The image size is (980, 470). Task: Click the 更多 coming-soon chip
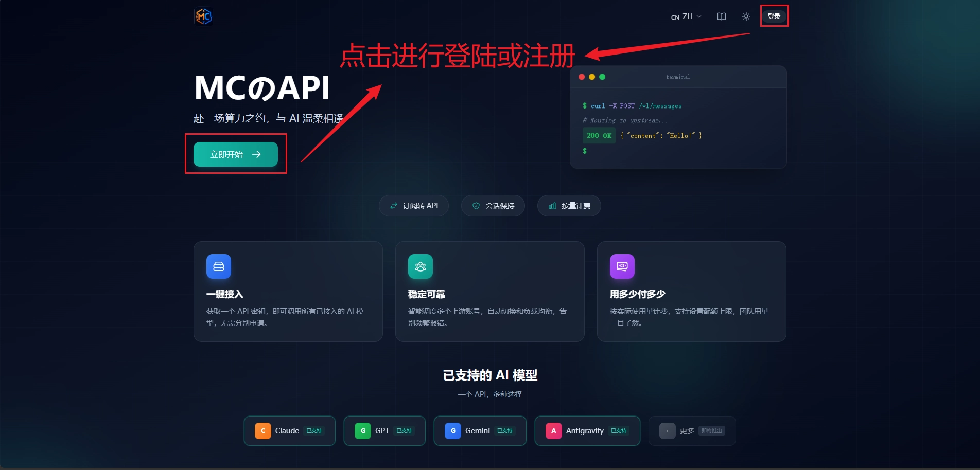692,431
